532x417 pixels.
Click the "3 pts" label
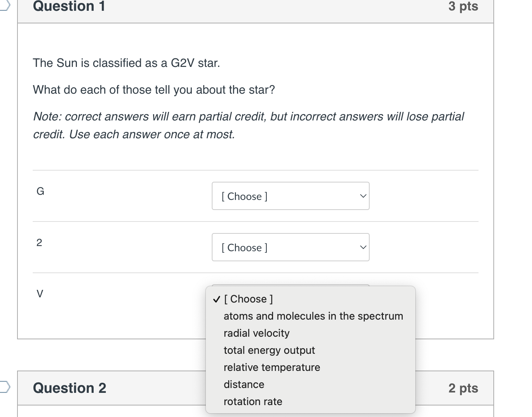(463, 6)
